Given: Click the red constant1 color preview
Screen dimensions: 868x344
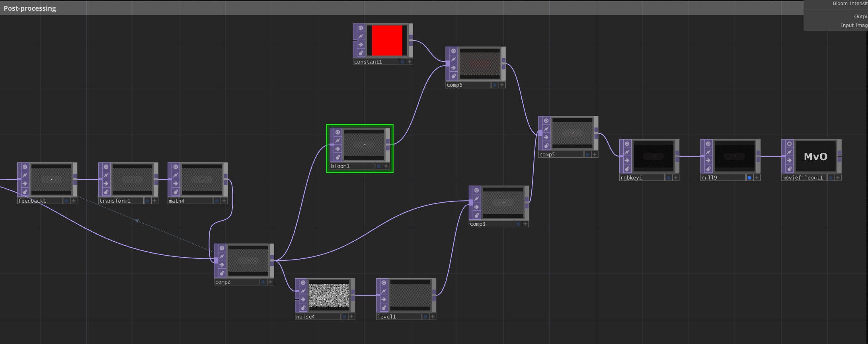Looking at the screenshot, I should pos(387,41).
